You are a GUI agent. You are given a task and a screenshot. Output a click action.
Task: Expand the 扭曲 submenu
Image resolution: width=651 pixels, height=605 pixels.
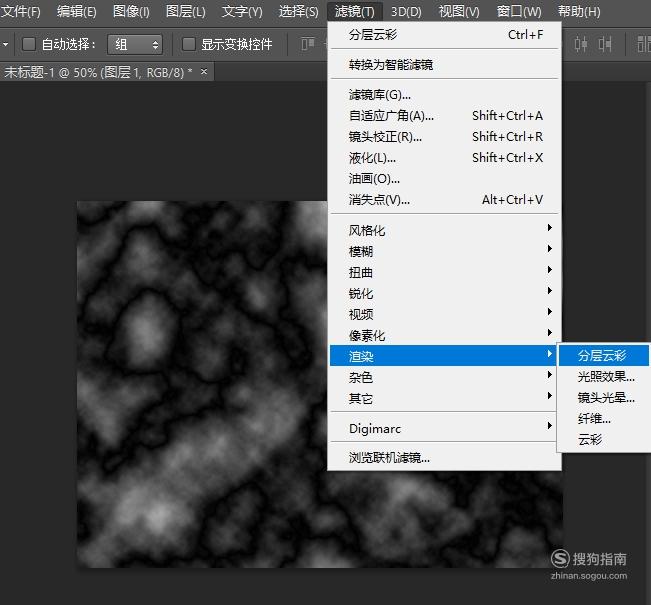click(445, 273)
